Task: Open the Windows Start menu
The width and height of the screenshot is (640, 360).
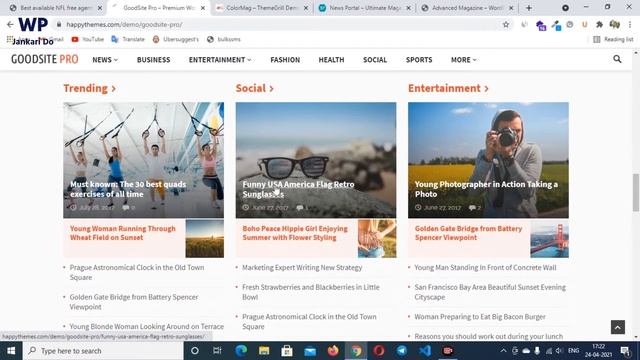Action: 11,351
